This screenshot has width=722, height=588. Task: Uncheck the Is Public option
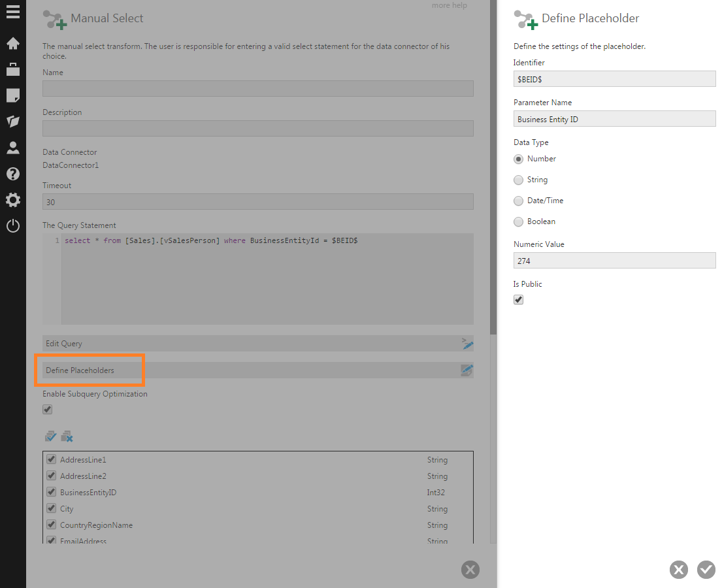click(x=518, y=299)
